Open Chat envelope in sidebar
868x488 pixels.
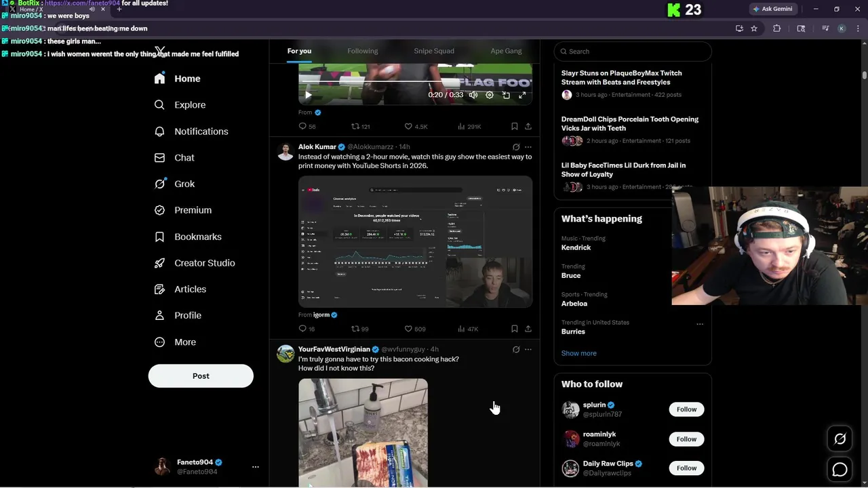(174, 158)
